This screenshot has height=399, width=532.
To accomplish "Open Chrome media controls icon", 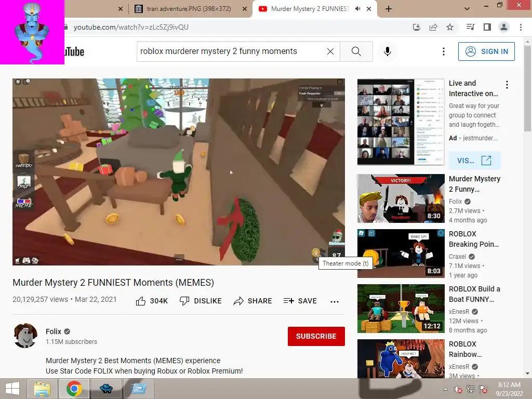I will pyautogui.click(x=470, y=27).
